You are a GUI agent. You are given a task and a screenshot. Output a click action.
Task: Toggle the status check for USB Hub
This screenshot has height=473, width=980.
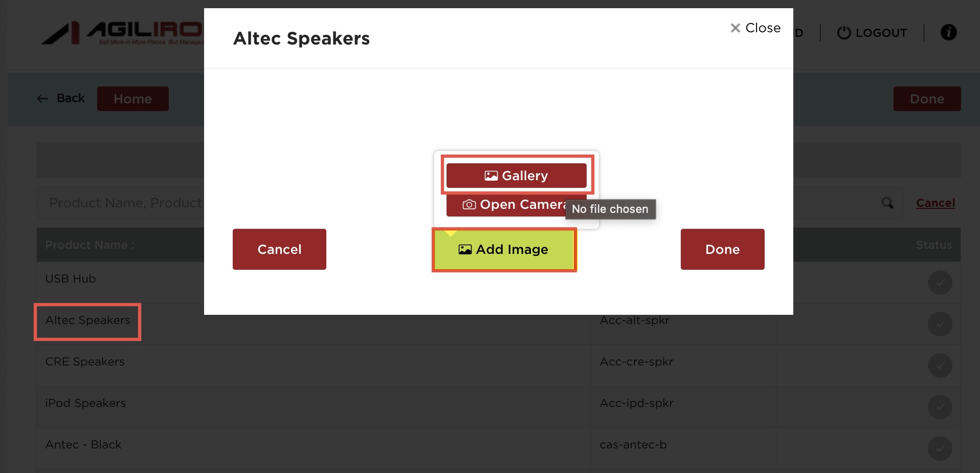(940, 283)
